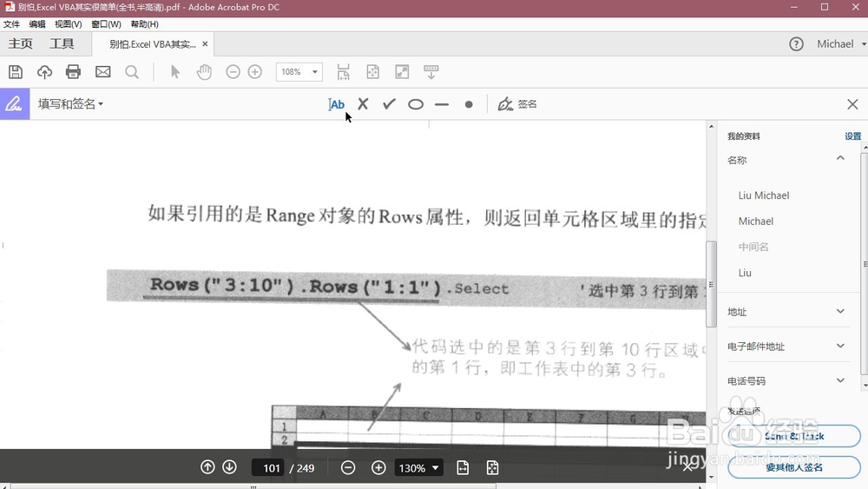Print the document
868x489 pixels.
click(73, 72)
